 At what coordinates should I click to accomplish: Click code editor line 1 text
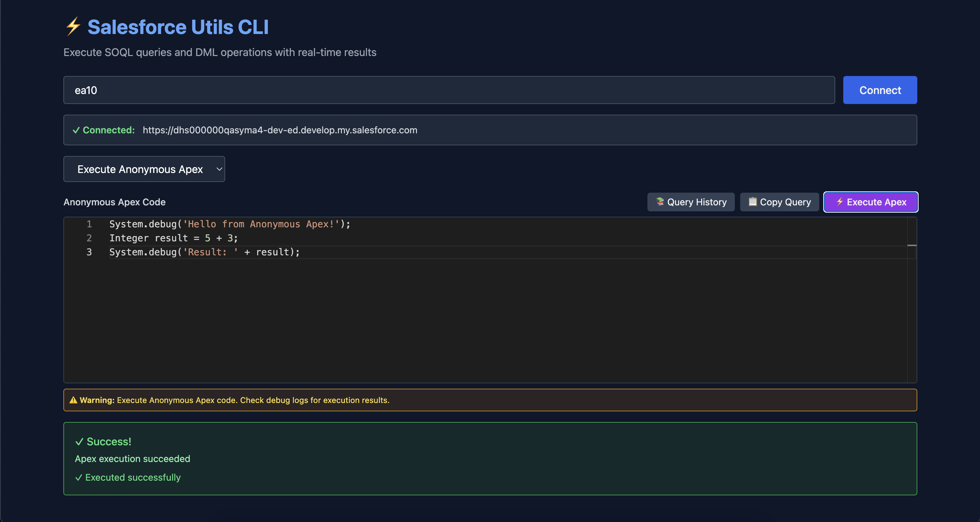(x=230, y=224)
